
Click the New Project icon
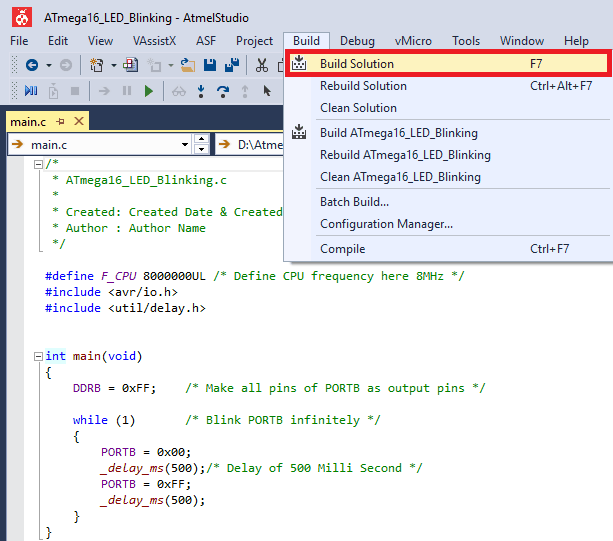(97, 65)
